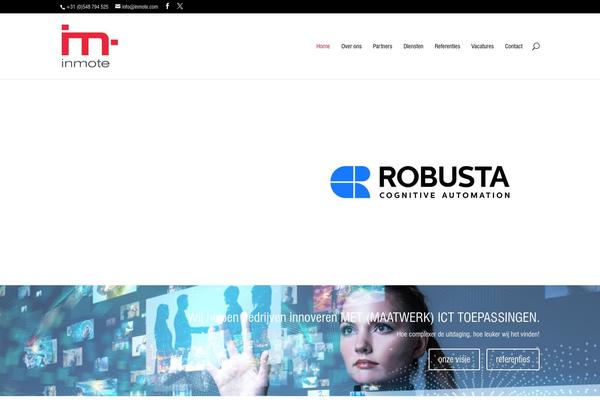Image resolution: width=600 pixels, height=400 pixels.
Task: Click the 'onze visie' button
Action: click(x=454, y=359)
